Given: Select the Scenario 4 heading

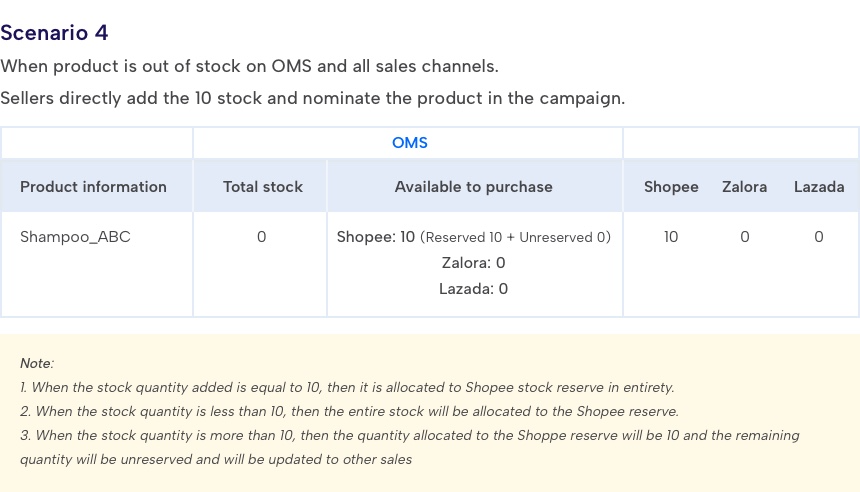Looking at the screenshot, I should (x=54, y=33).
